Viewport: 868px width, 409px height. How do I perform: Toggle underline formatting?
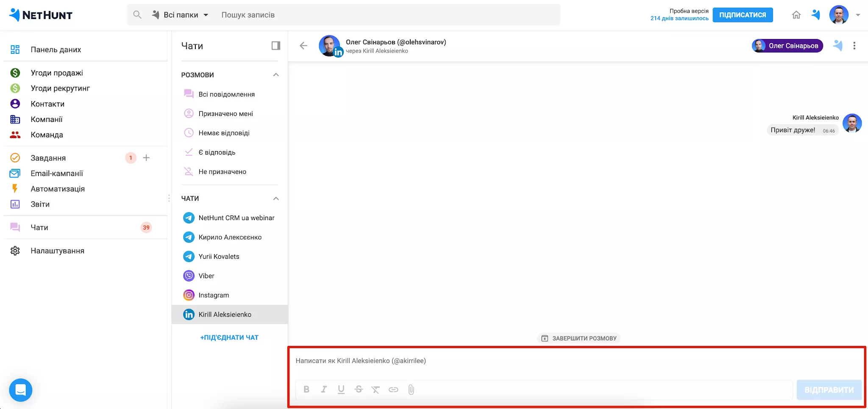[341, 390]
